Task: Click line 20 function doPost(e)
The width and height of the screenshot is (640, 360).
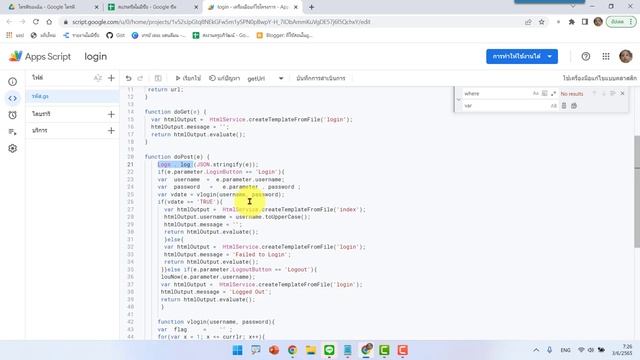Action: point(177,157)
